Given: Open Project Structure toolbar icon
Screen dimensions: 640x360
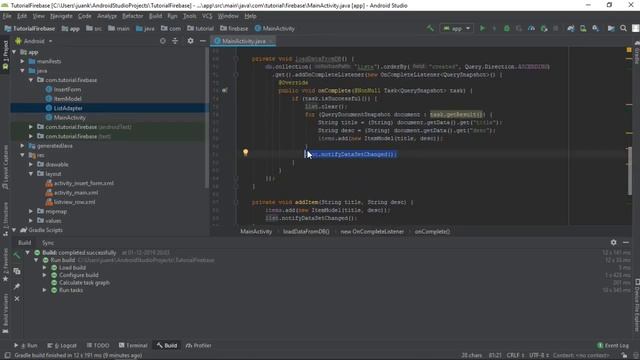Looking at the screenshot, I should point(611,28).
